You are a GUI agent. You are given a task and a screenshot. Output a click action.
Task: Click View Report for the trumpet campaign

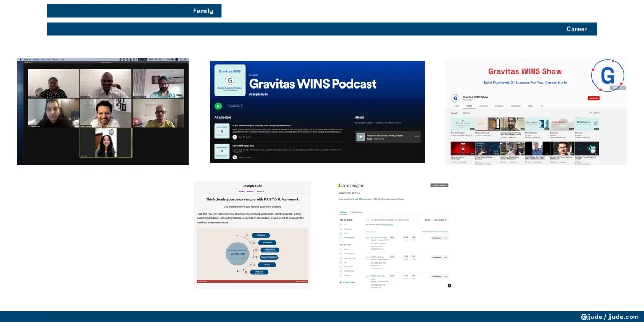(437, 237)
